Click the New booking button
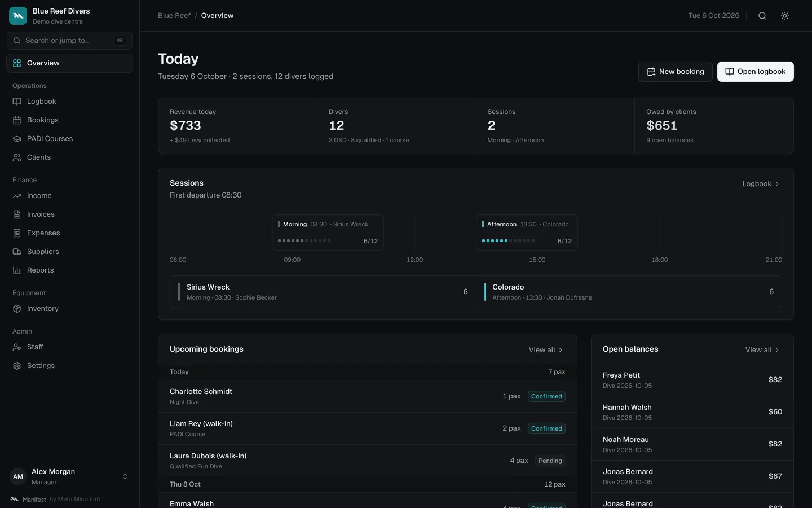 click(676, 72)
